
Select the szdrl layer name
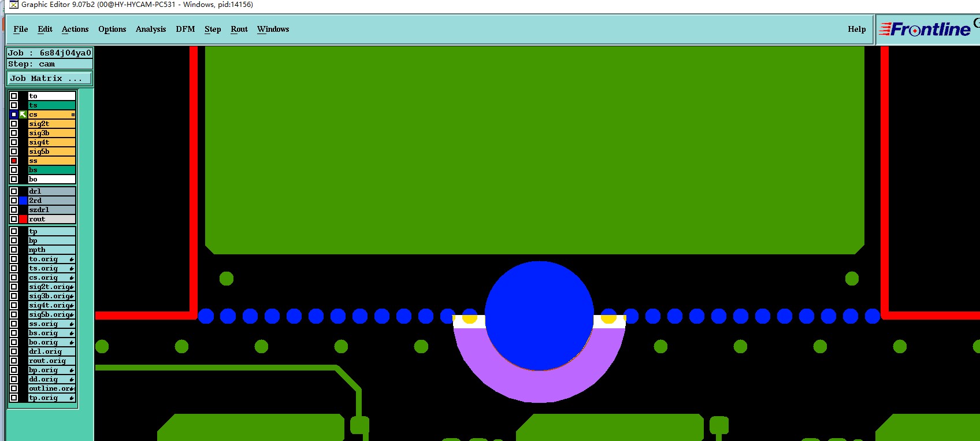click(52, 210)
